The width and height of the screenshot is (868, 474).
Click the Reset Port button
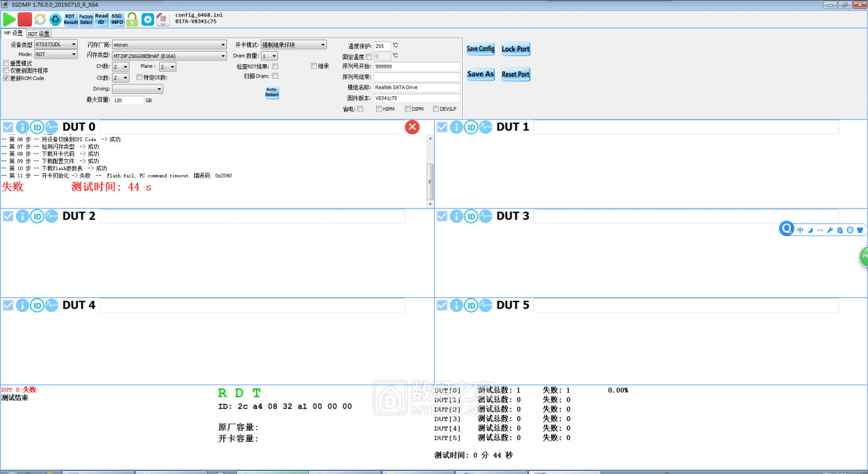[516, 74]
